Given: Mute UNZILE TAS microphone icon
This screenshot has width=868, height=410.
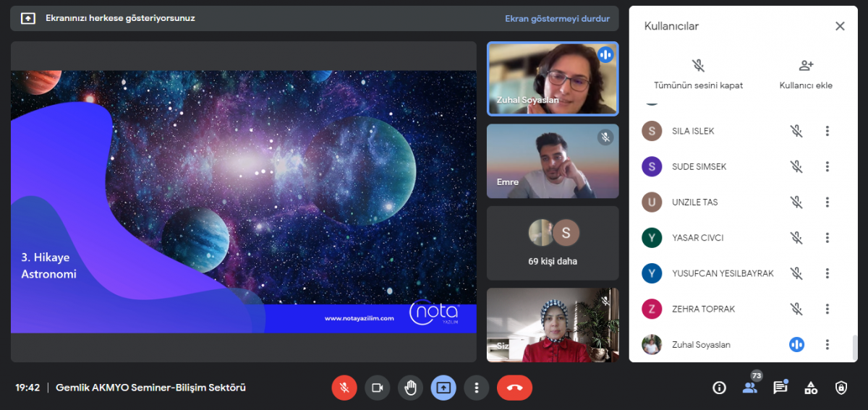Looking at the screenshot, I should click(x=796, y=202).
